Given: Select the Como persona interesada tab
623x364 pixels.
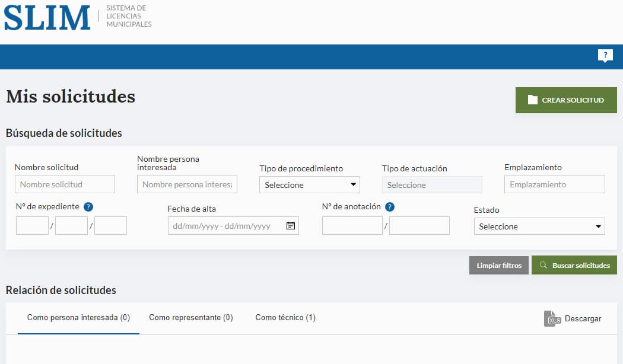Looking at the screenshot, I should (x=78, y=318).
